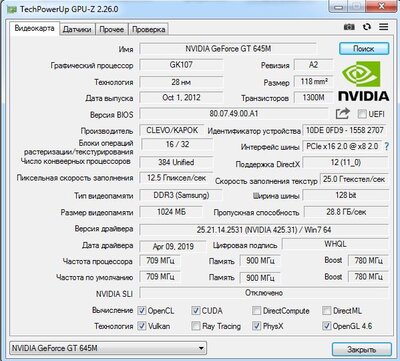Viewport: 400px width, 361px height.
Task: Click the screenshot camera icon
Action: tap(349, 27)
